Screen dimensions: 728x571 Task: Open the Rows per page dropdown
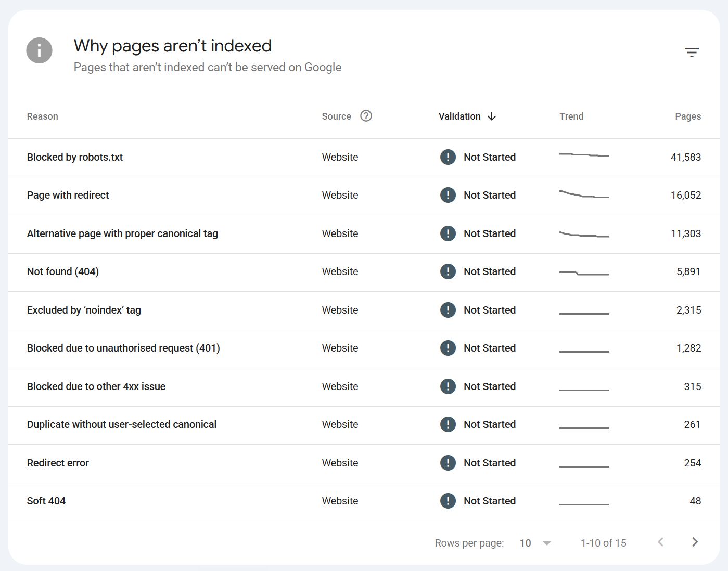click(535, 543)
